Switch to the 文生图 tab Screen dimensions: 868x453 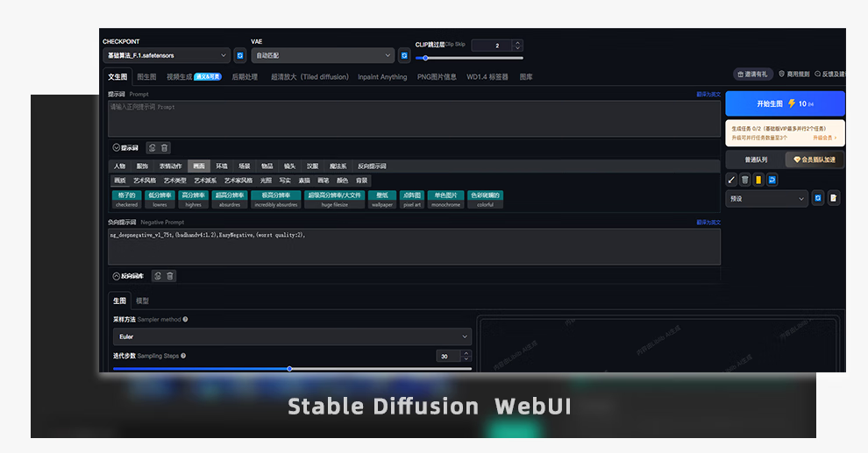click(x=117, y=77)
